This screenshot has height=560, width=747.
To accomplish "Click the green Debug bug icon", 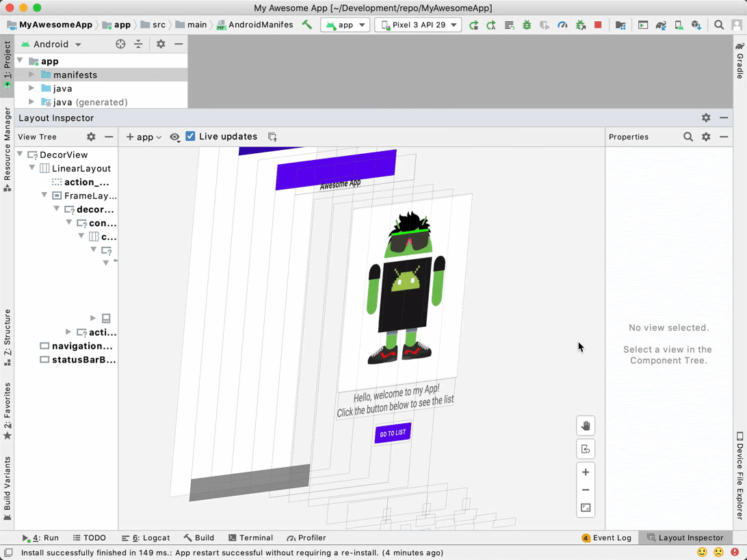I will click(x=527, y=25).
